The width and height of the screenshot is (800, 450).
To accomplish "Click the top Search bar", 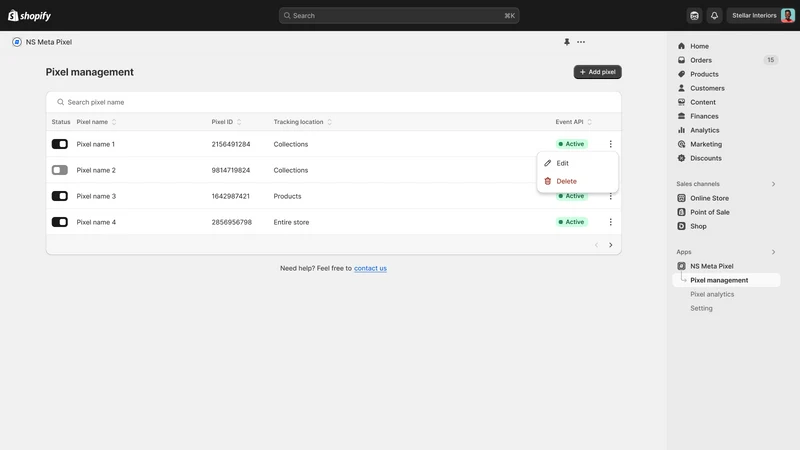I will pyautogui.click(x=399, y=16).
